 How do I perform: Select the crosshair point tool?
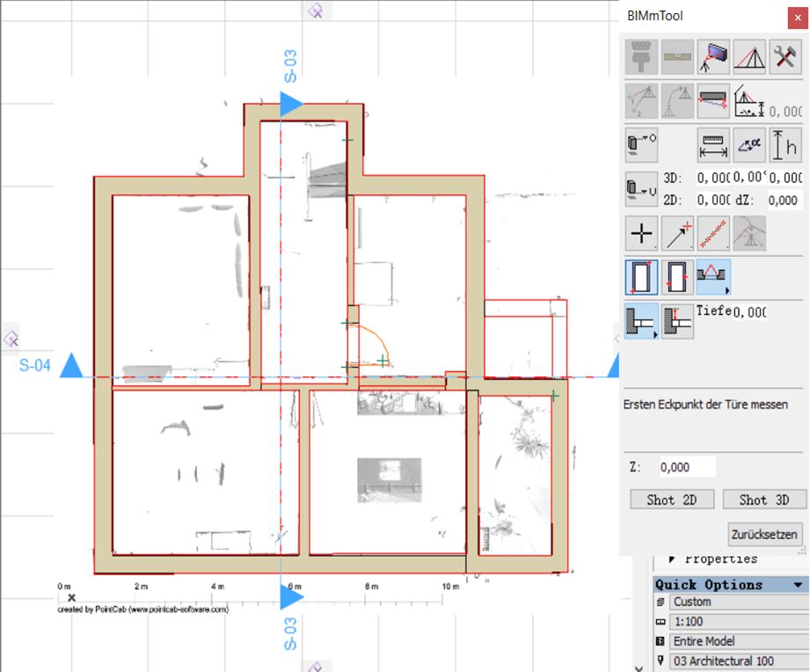pos(642,233)
